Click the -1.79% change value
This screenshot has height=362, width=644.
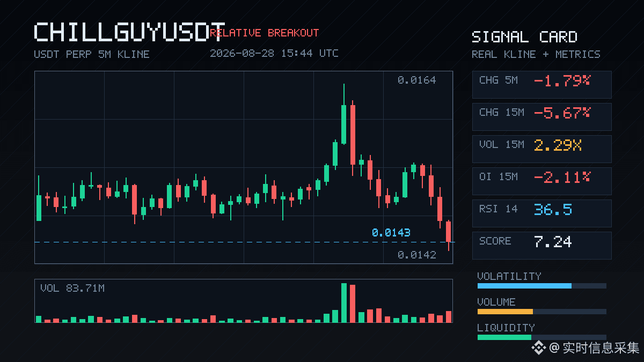pyautogui.click(x=562, y=81)
